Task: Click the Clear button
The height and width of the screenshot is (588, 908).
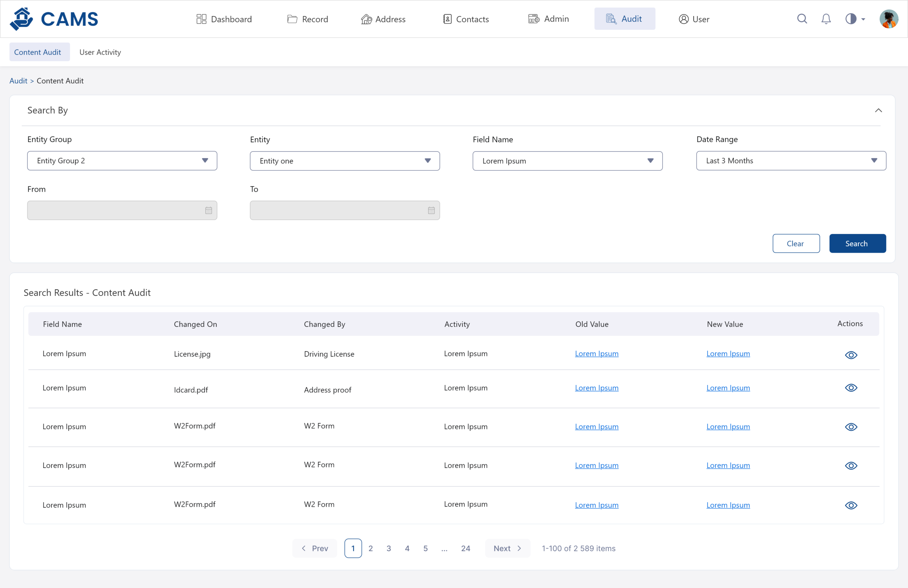Action: pos(796,243)
